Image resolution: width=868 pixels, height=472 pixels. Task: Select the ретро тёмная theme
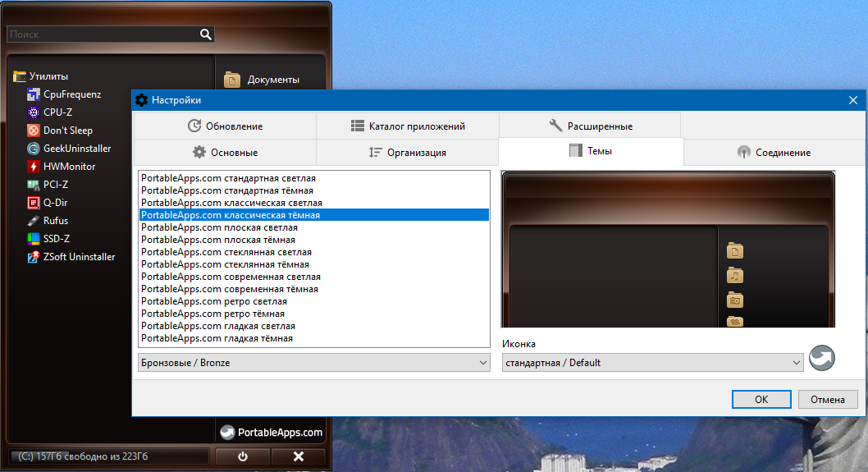[314, 314]
